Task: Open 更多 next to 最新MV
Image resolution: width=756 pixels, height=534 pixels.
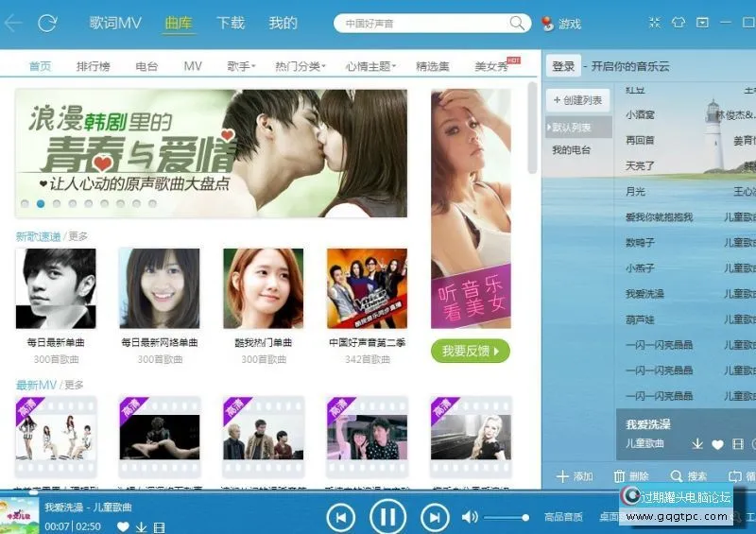Action: tap(75, 385)
